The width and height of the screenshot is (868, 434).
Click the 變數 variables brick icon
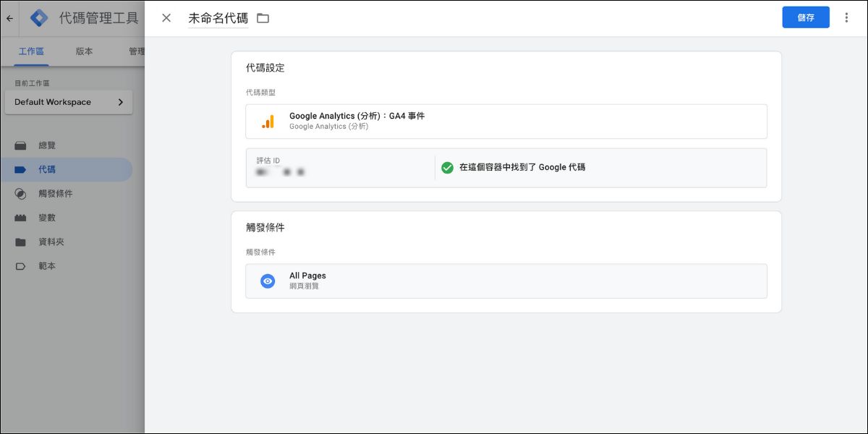21,218
